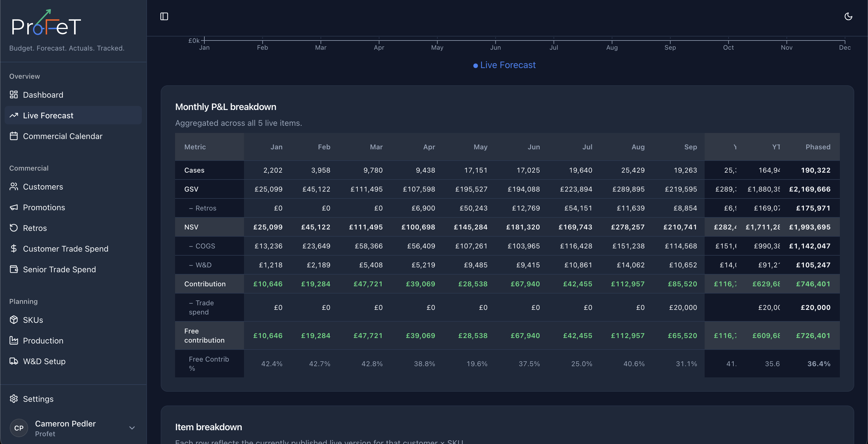
Task: Toggle the sidebar panel icon
Action: [x=164, y=17]
